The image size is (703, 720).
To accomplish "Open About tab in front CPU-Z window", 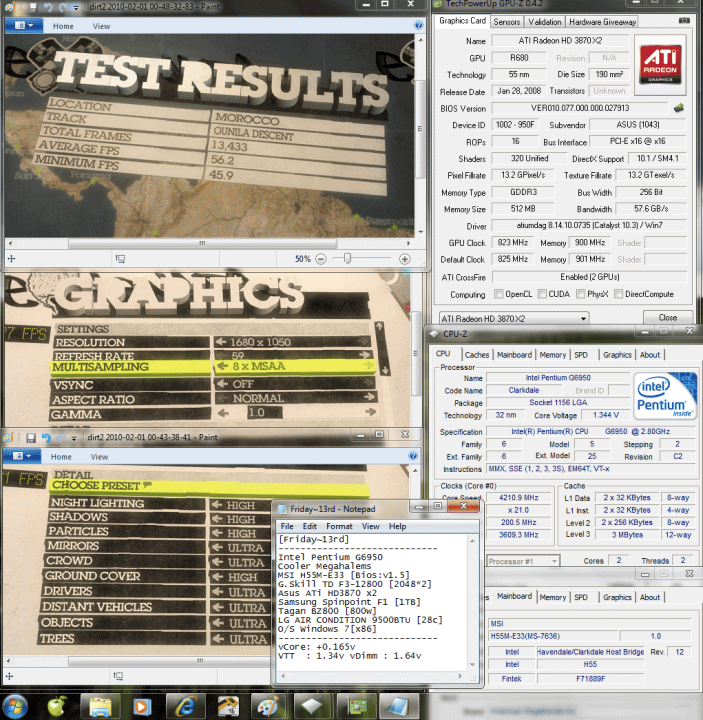I will pyautogui.click(x=650, y=354).
